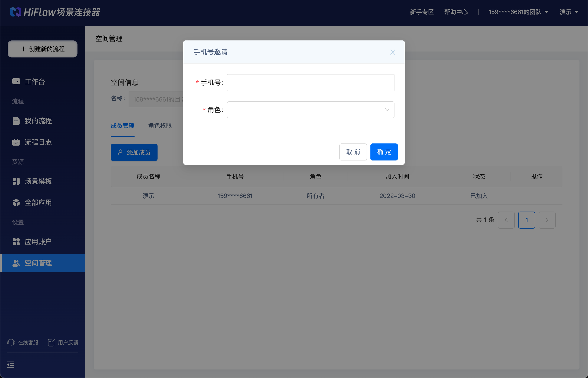Select page 1 in pagination
The width and height of the screenshot is (588, 378).
coord(527,220)
